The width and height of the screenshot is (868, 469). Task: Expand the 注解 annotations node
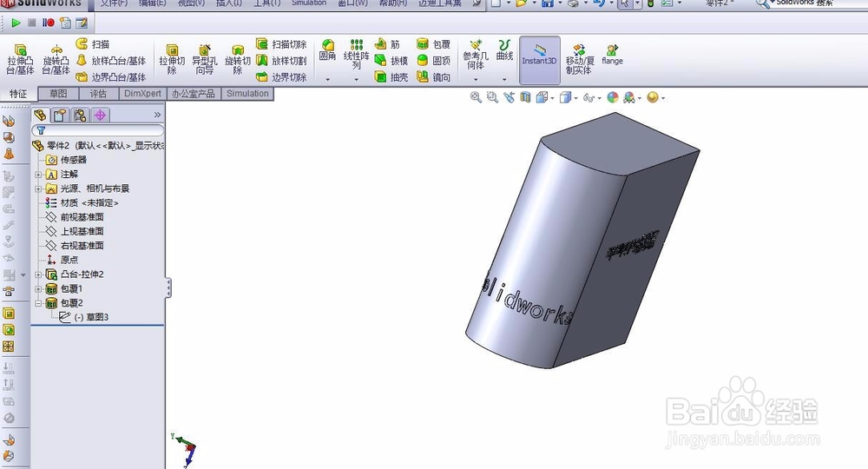click(37, 175)
